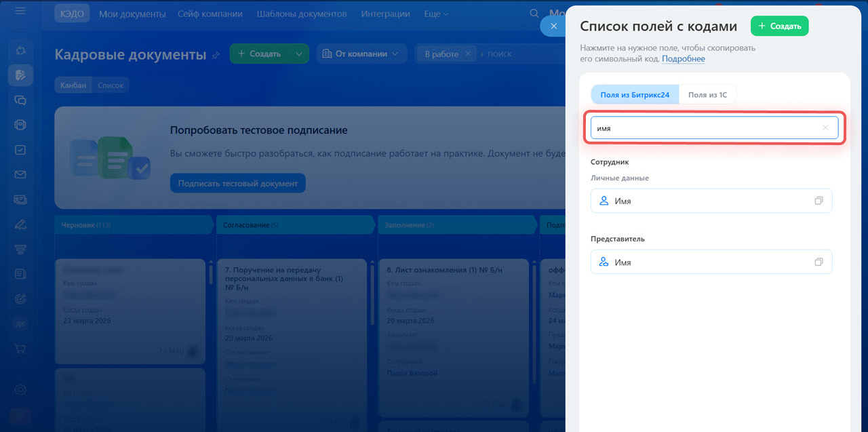Expand the Еще menu

pyautogui.click(x=437, y=14)
